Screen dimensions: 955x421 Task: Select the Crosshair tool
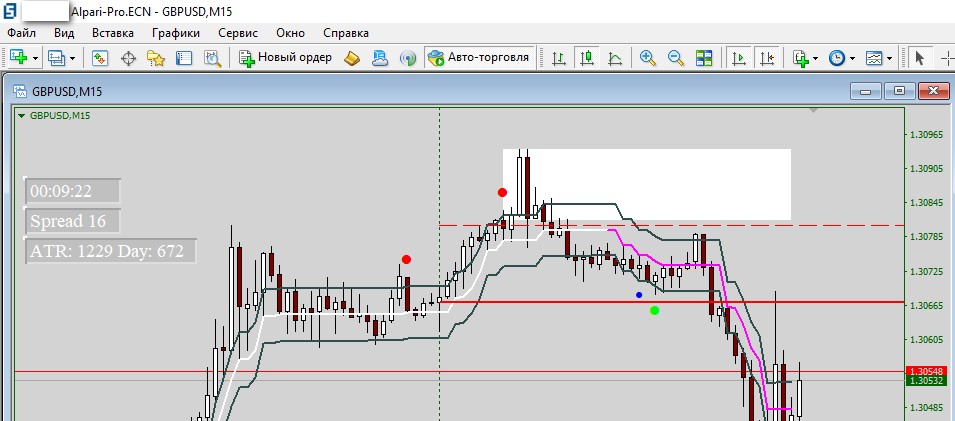(x=947, y=58)
